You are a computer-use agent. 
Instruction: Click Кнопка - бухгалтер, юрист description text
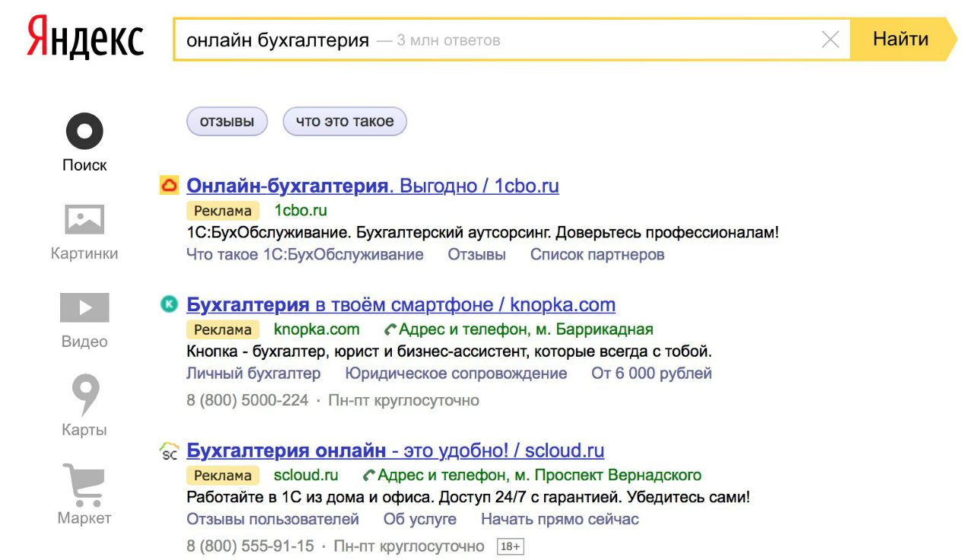[x=449, y=352]
